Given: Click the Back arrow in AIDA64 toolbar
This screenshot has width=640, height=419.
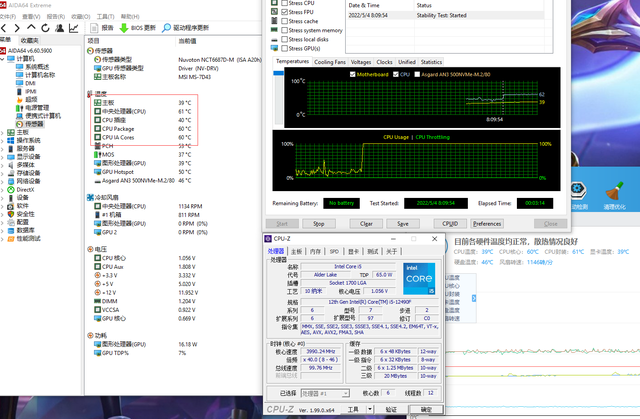Looking at the screenshot, I should click(x=4, y=28).
